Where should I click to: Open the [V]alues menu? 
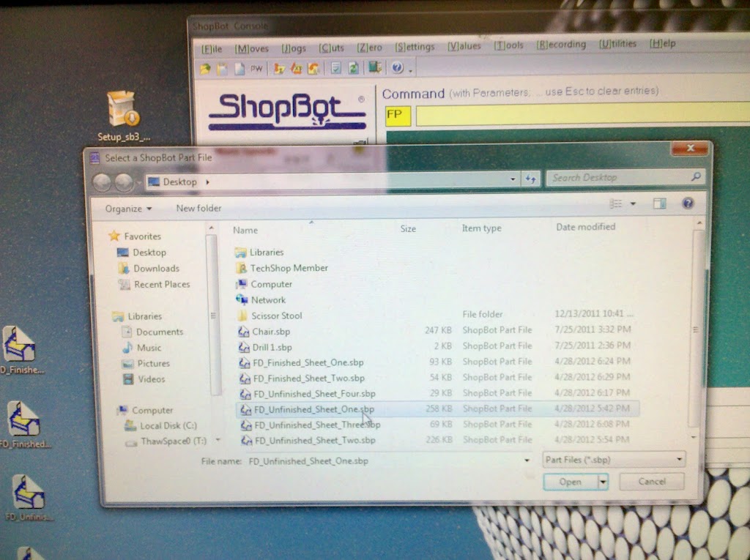click(464, 46)
